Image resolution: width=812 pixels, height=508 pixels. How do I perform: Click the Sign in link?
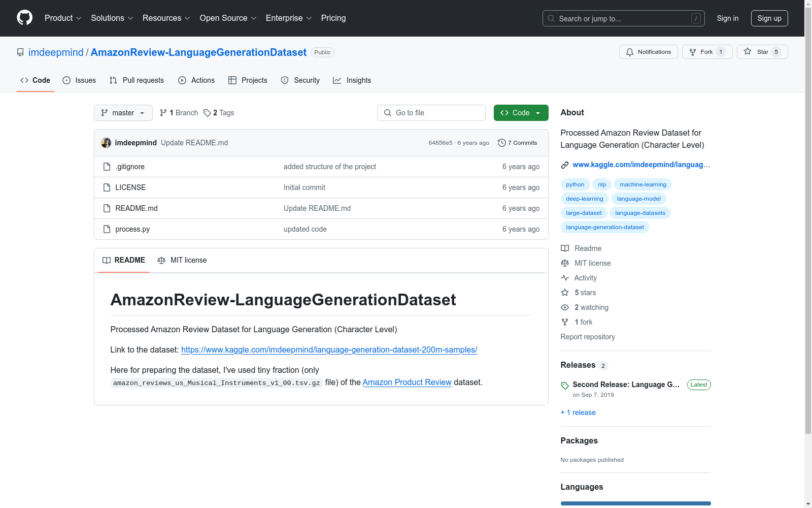(728, 18)
